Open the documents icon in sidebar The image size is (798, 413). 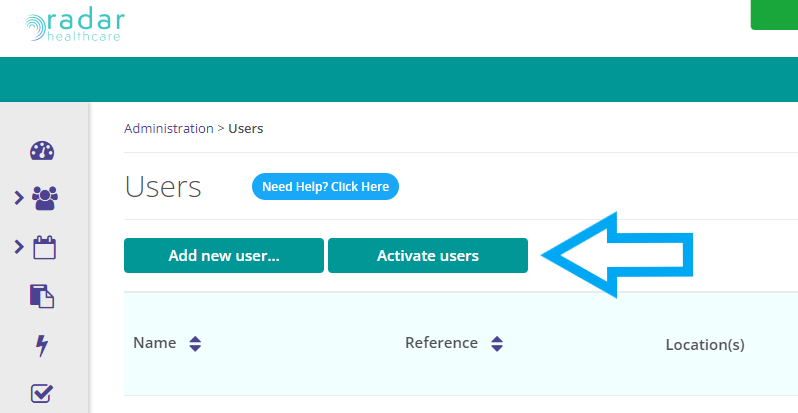pos(42,296)
